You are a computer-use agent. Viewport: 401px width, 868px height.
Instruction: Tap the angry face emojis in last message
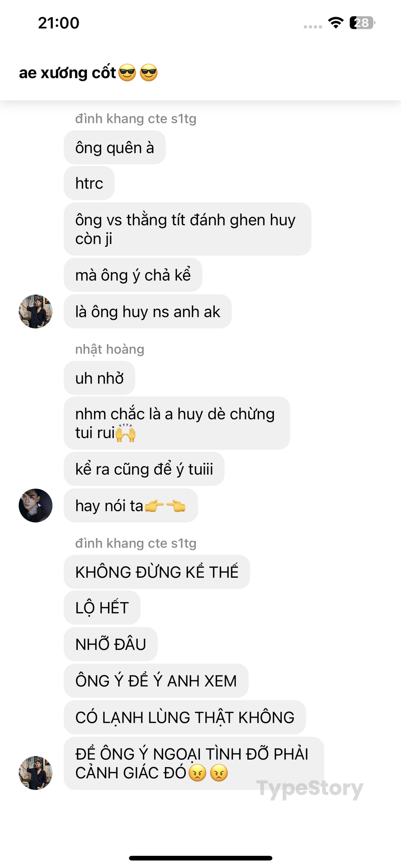tap(208, 773)
